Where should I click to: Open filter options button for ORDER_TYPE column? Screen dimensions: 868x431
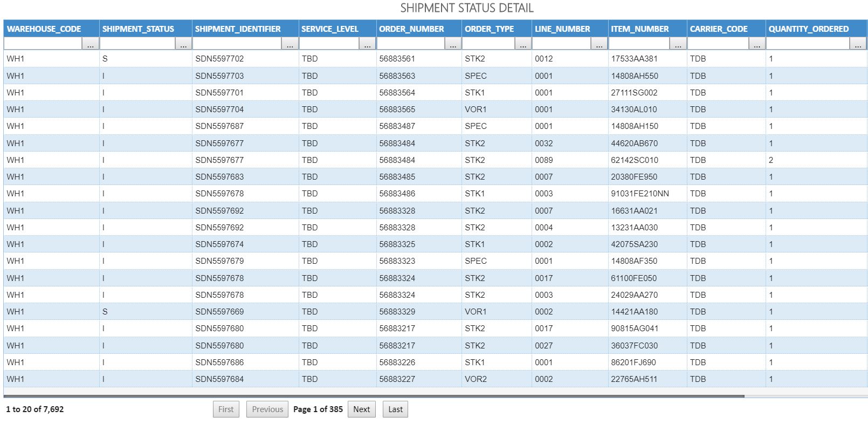(522, 44)
